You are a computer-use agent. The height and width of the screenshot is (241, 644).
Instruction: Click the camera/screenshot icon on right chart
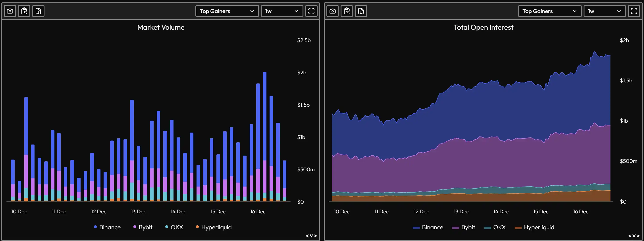click(332, 10)
